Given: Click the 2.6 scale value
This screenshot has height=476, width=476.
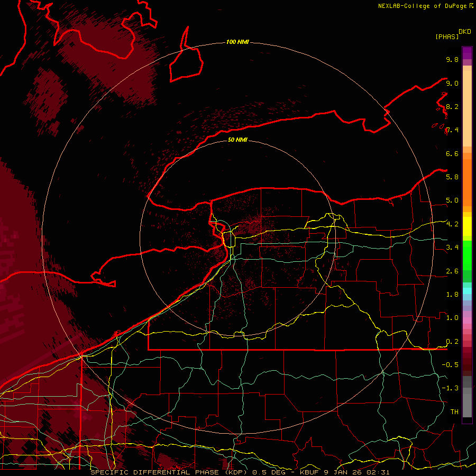Looking at the screenshot, I should 452,271.
